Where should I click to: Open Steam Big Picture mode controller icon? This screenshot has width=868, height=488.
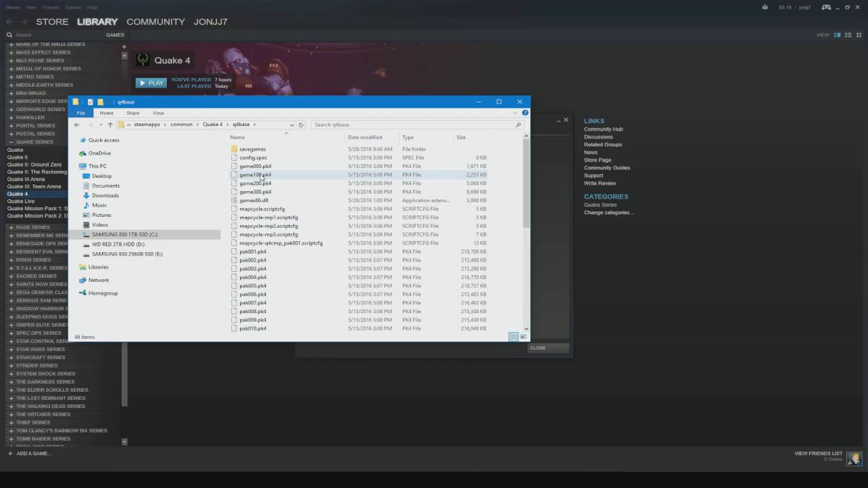coord(826,7)
